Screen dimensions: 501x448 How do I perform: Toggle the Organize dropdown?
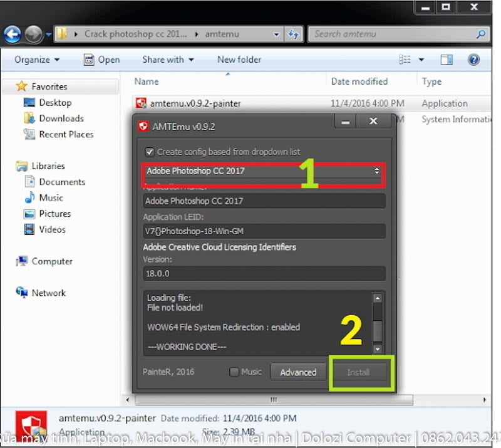click(x=36, y=60)
